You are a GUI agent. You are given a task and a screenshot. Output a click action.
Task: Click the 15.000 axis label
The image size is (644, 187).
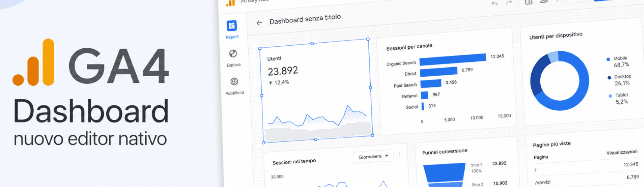(x=504, y=116)
